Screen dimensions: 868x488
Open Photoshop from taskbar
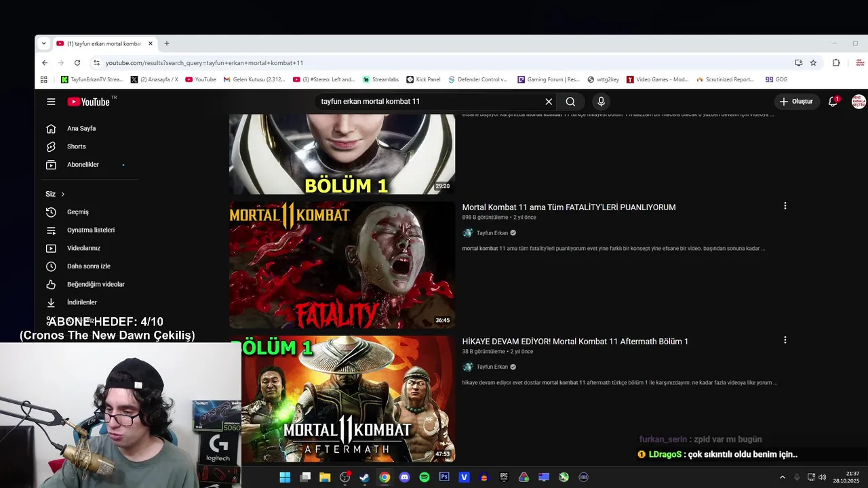pos(444,477)
